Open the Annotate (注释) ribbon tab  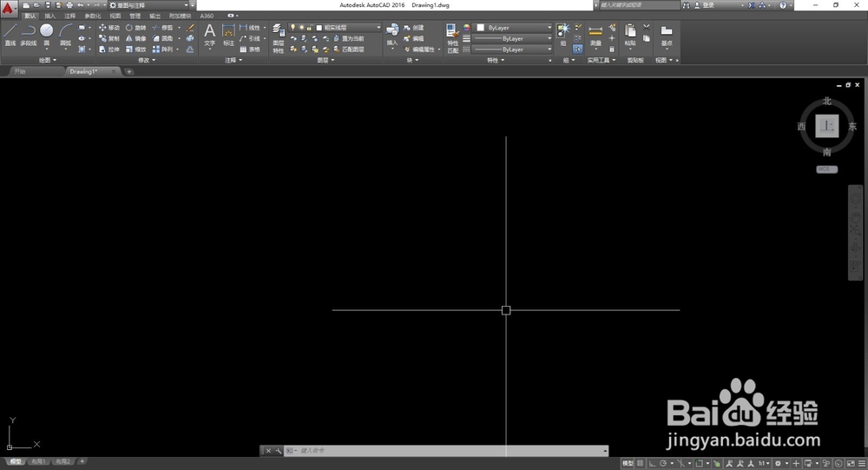click(69, 17)
